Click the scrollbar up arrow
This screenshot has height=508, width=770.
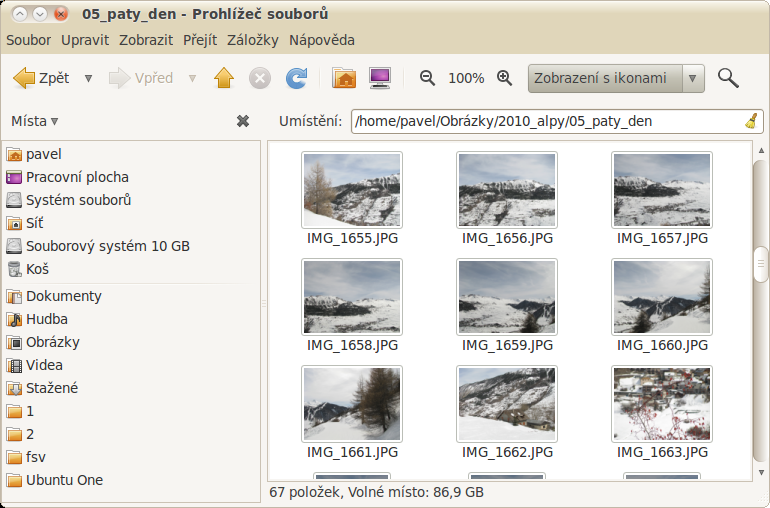(761, 150)
